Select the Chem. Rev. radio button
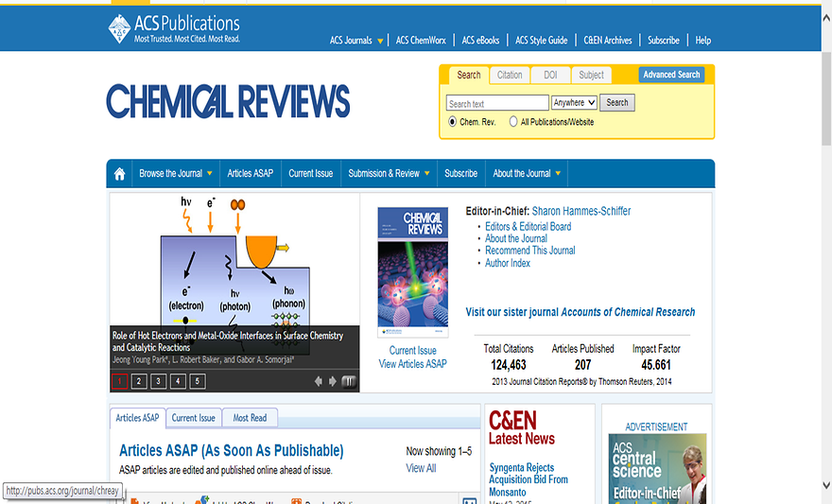Image resolution: width=832 pixels, height=504 pixels. 453,122
